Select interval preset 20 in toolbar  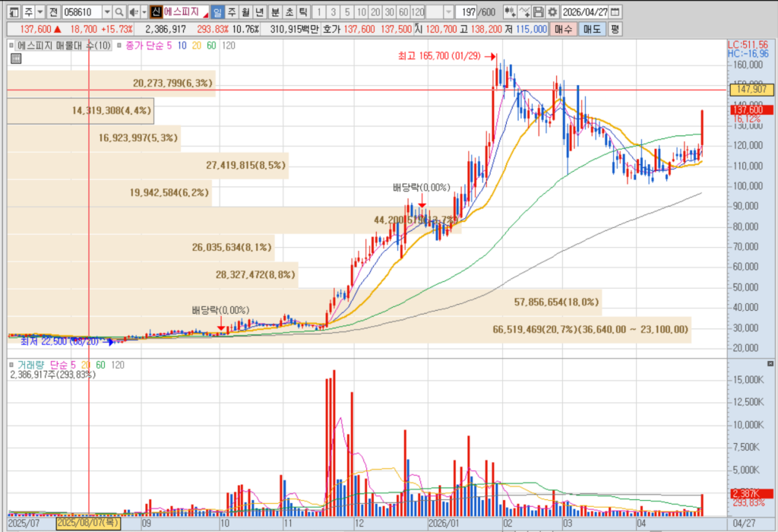click(x=375, y=12)
